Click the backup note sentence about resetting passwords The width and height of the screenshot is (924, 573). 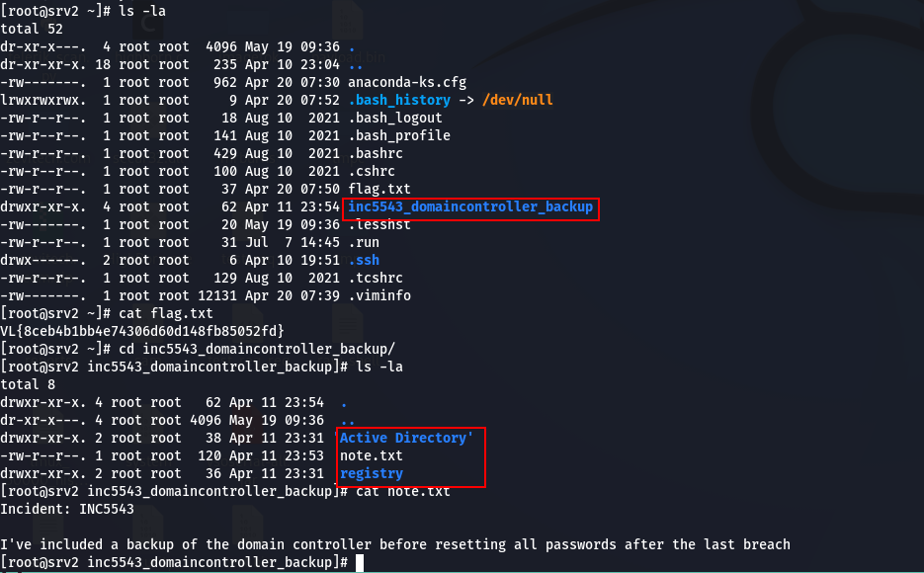coord(395,544)
